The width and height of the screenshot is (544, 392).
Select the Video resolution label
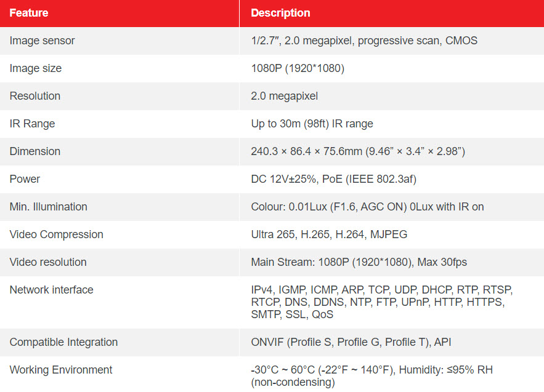(48, 262)
